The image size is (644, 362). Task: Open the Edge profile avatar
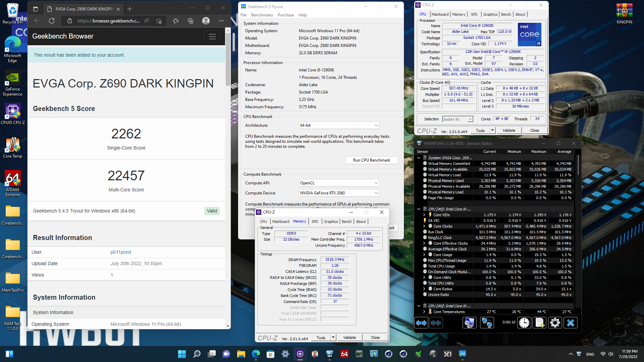point(206,21)
